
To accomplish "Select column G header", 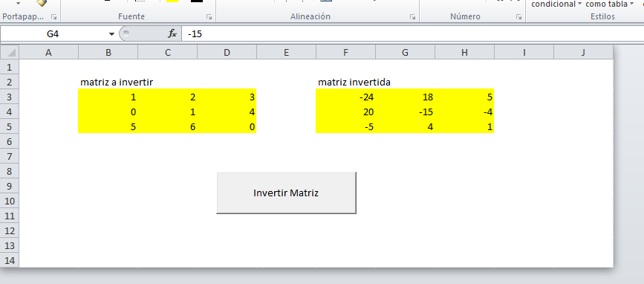I will click(405, 52).
